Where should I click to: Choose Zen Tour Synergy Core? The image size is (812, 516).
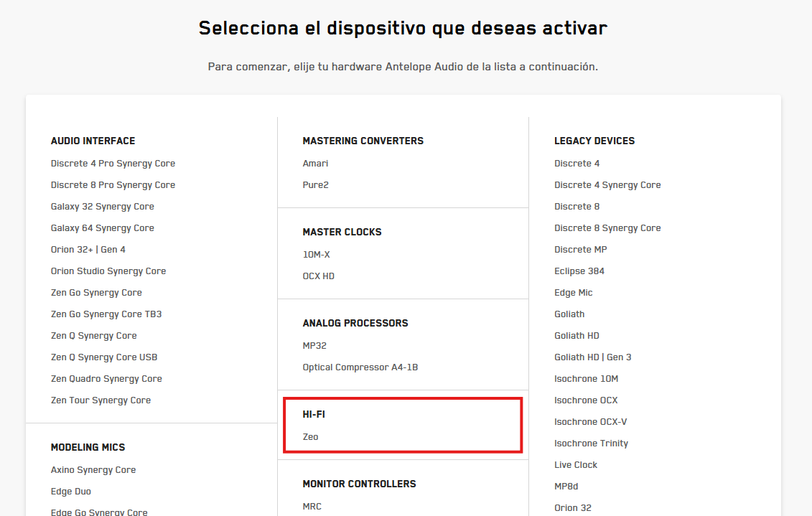click(101, 400)
